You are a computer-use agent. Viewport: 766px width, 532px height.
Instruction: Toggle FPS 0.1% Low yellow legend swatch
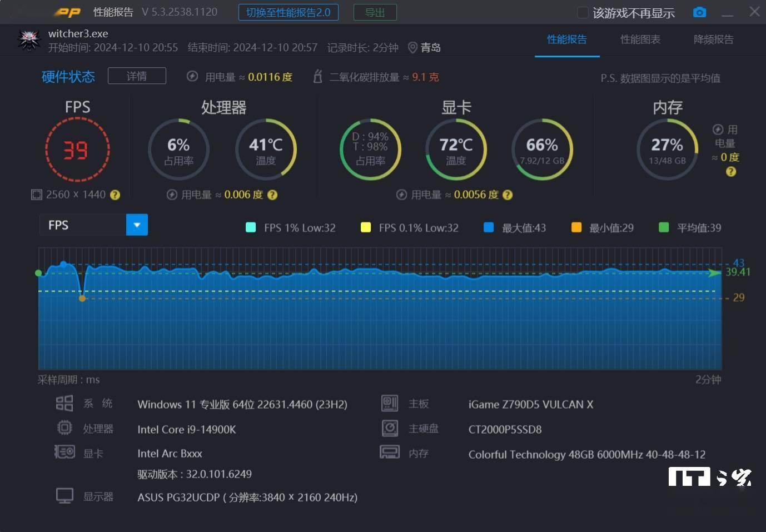366,227
